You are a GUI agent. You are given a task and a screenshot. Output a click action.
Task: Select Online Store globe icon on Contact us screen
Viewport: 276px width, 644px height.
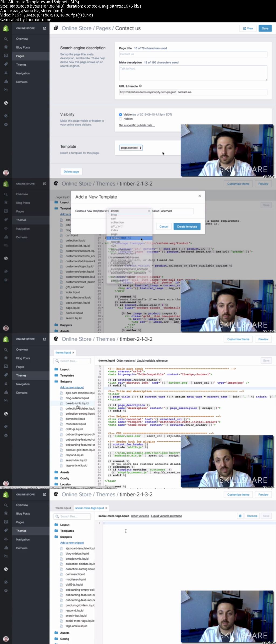[x=6, y=103]
